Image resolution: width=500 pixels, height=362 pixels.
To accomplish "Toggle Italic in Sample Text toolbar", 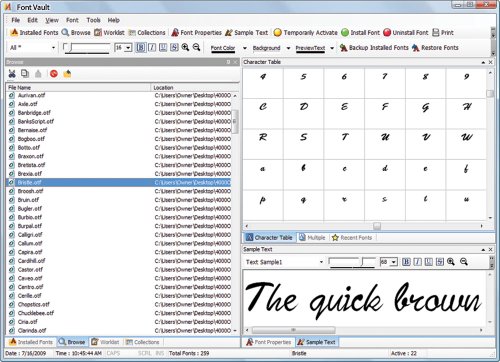I will coord(417,262).
